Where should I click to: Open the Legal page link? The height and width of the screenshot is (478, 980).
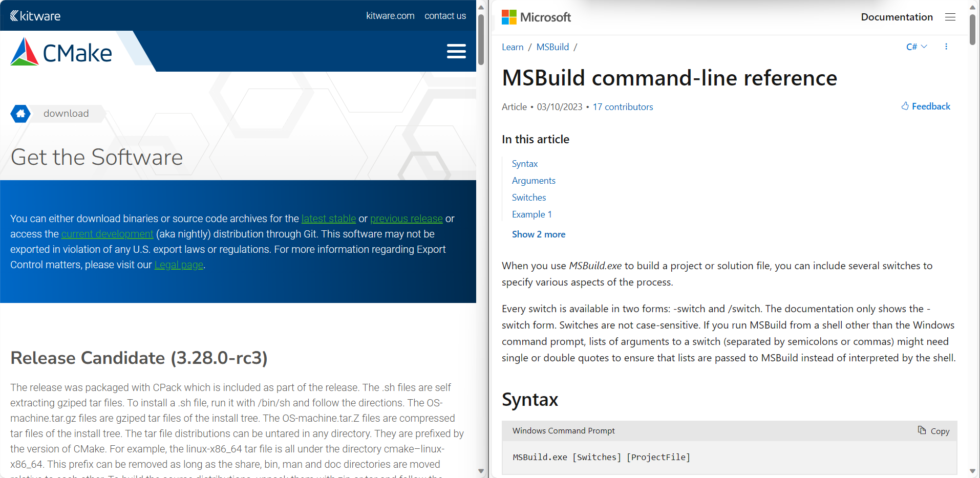click(x=179, y=265)
